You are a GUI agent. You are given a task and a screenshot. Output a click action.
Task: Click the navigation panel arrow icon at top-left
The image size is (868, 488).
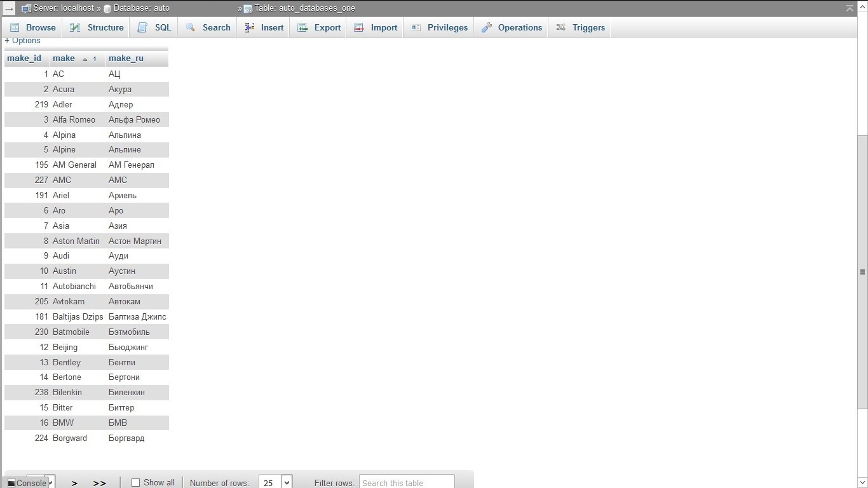[9, 8]
